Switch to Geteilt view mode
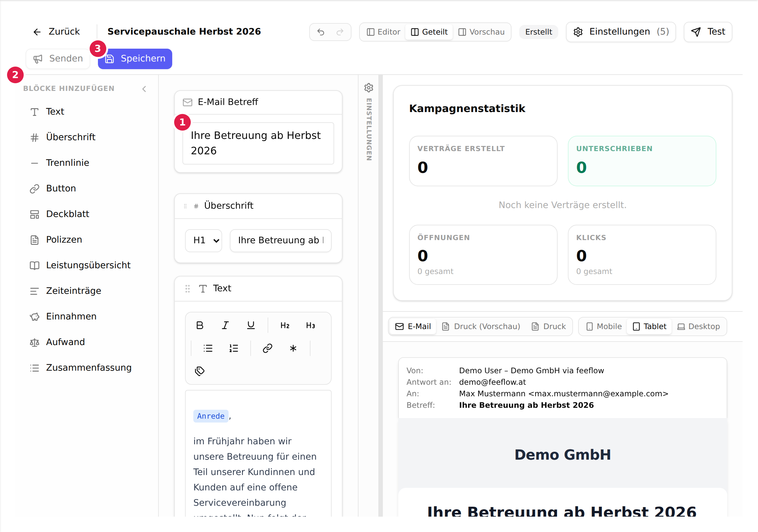Image resolution: width=758 pixels, height=532 pixels. [x=429, y=32]
